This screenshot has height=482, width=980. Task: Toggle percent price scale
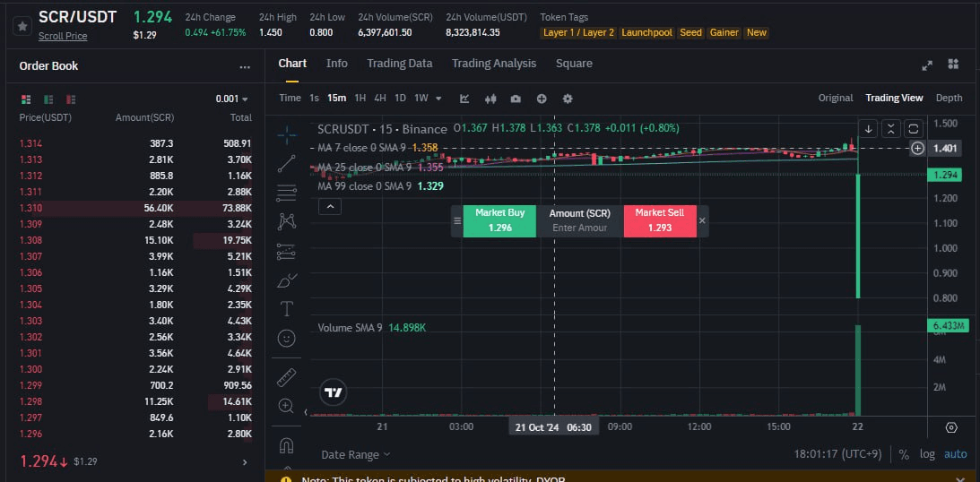coord(904,454)
